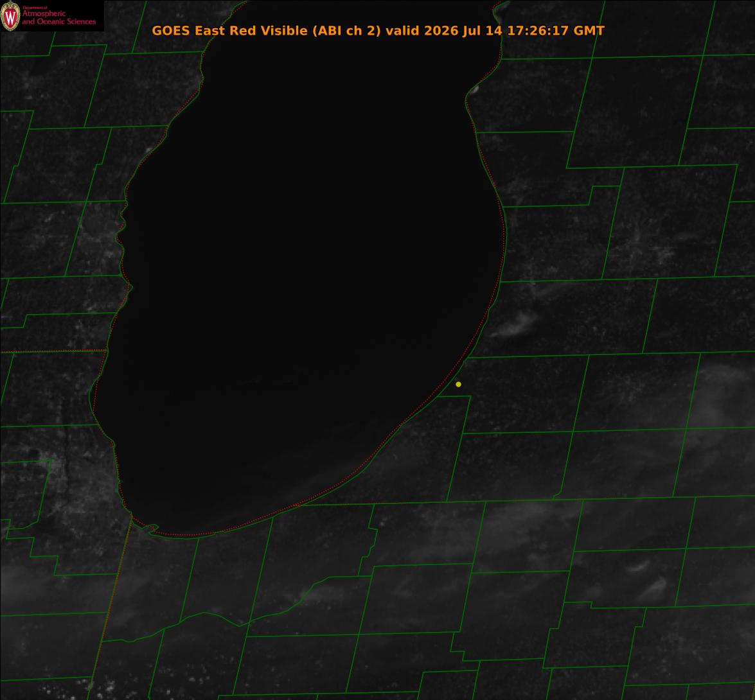Click the bright cloud streak east of the lake
Screen dimensions: 755x700
[x=514, y=325]
